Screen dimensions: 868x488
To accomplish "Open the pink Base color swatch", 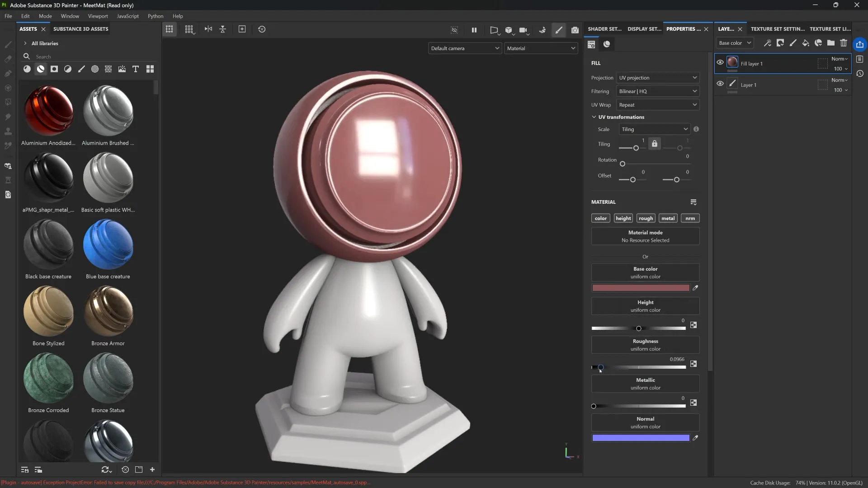I will 641,288.
